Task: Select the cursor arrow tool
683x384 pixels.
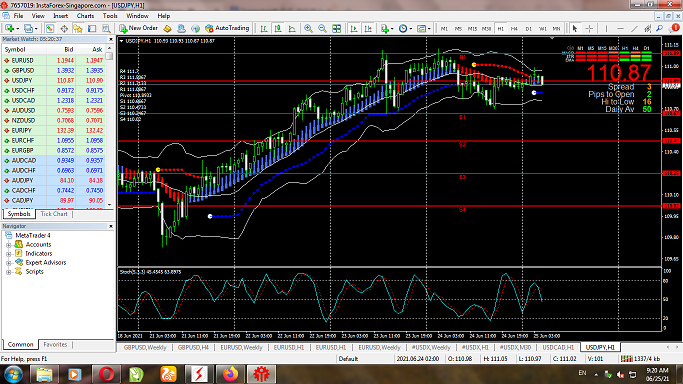Action: coord(575,28)
